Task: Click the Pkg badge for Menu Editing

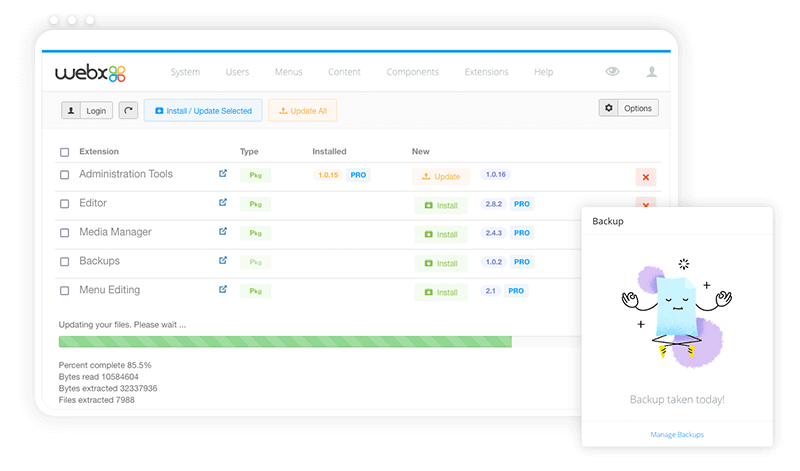Action: coord(256,291)
